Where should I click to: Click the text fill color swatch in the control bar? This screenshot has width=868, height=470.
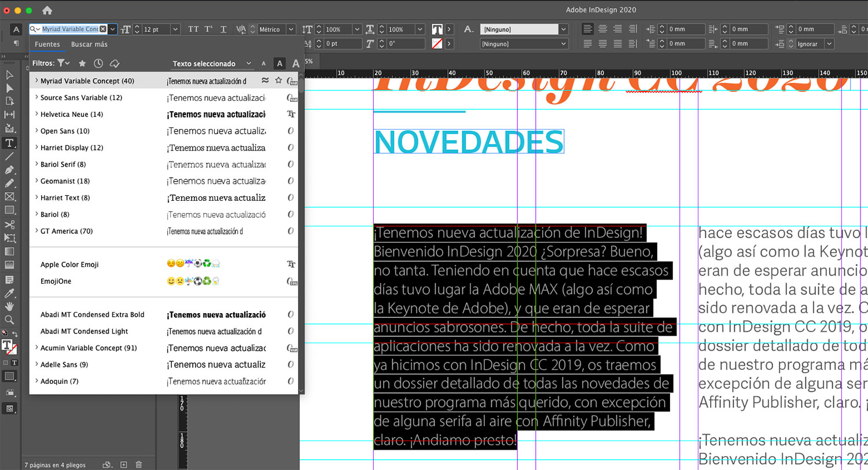click(437, 30)
